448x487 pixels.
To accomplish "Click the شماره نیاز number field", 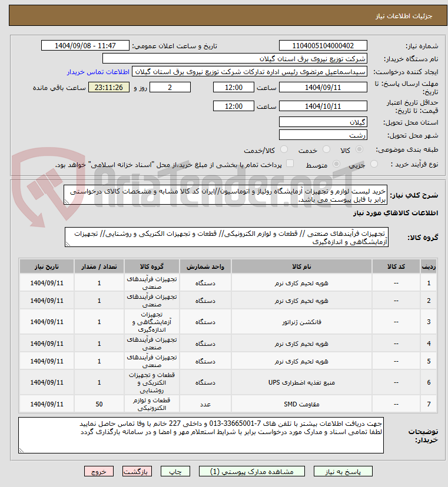I will click(x=323, y=46).
